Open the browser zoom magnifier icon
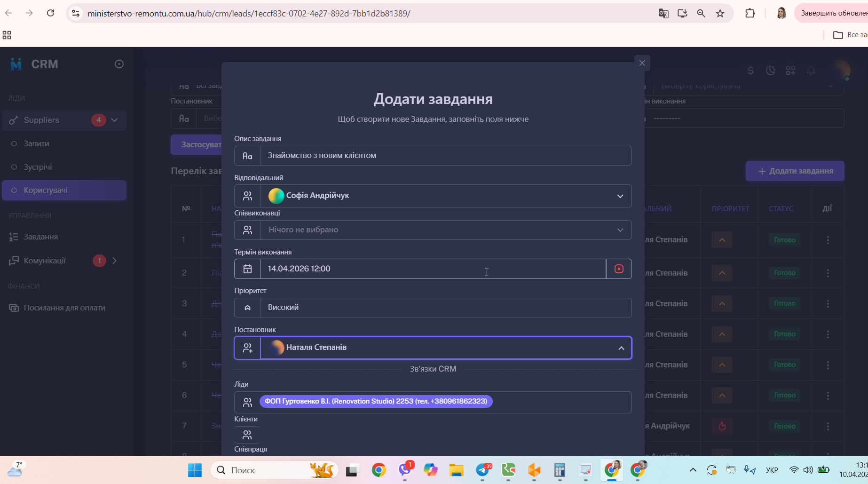This screenshot has width=868, height=484. (x=701, y=13)
